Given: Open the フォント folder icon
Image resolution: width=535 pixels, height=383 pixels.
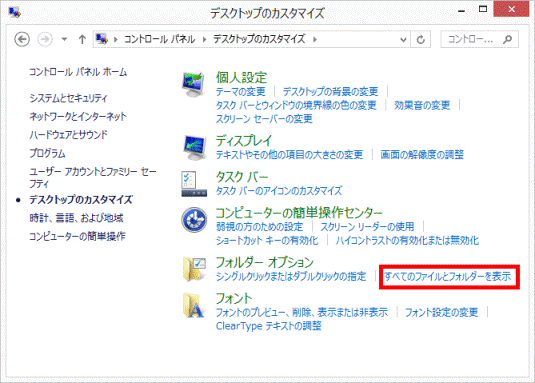Looking at the screenshot, I should [193, 305].
